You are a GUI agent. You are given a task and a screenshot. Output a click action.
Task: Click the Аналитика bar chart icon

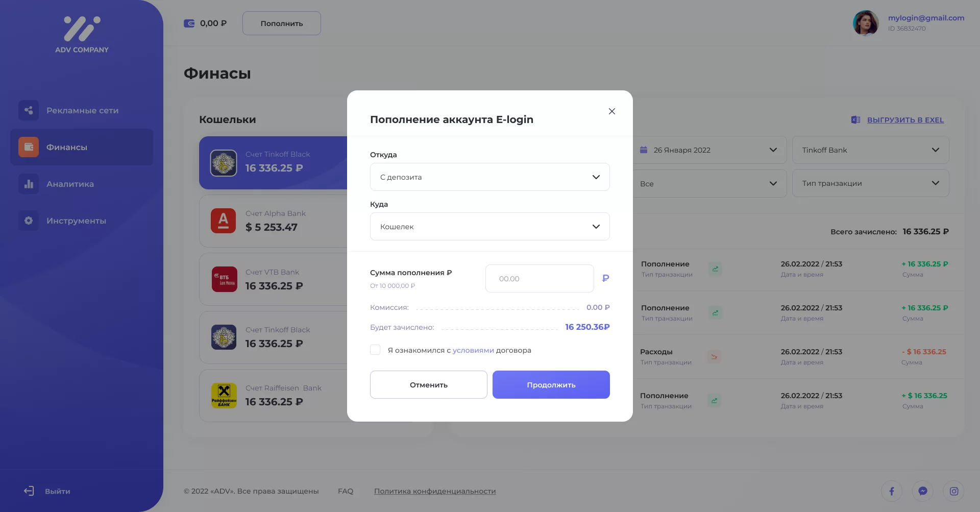tap(29, 184)
